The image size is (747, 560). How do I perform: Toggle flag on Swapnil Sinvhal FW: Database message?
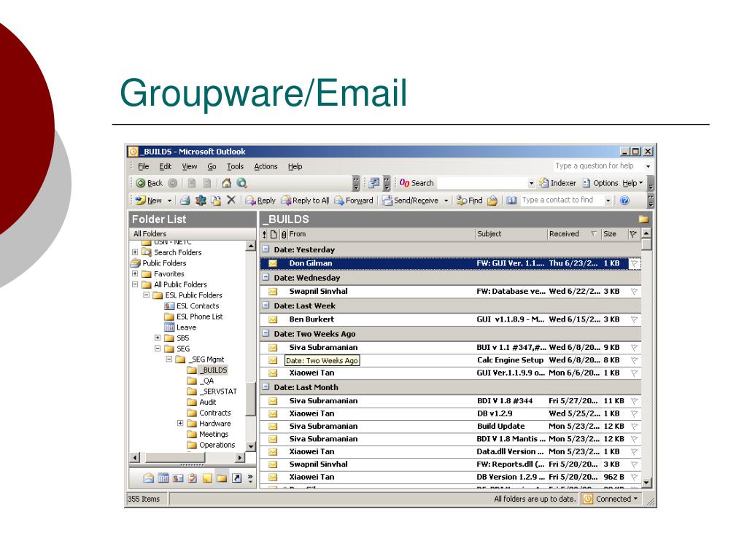click(x=634, y=292)
